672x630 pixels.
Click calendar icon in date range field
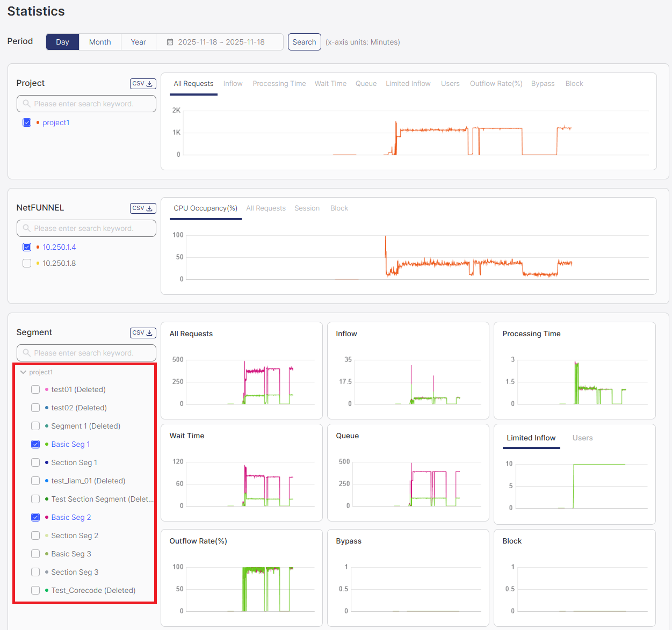point(170,42)
